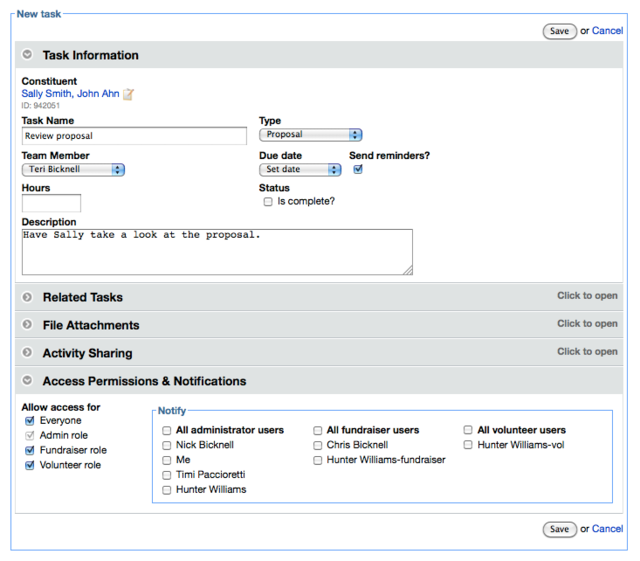Expand Related Tasks using its arrow icon
Image resolution: width=640 pixels, height=561 pixels.
coord(27,297)
